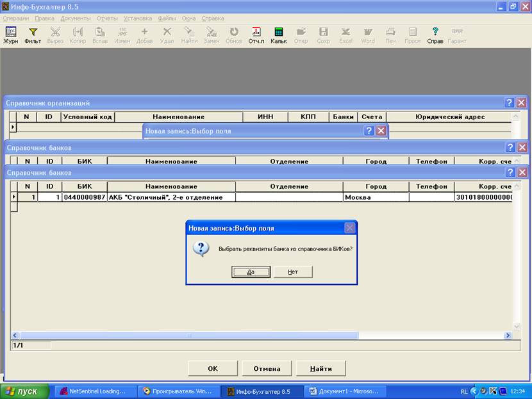Viewport: 532px width, 399px height.
Task: Click the OK button below the table
Action: click(x=213, y=368)
